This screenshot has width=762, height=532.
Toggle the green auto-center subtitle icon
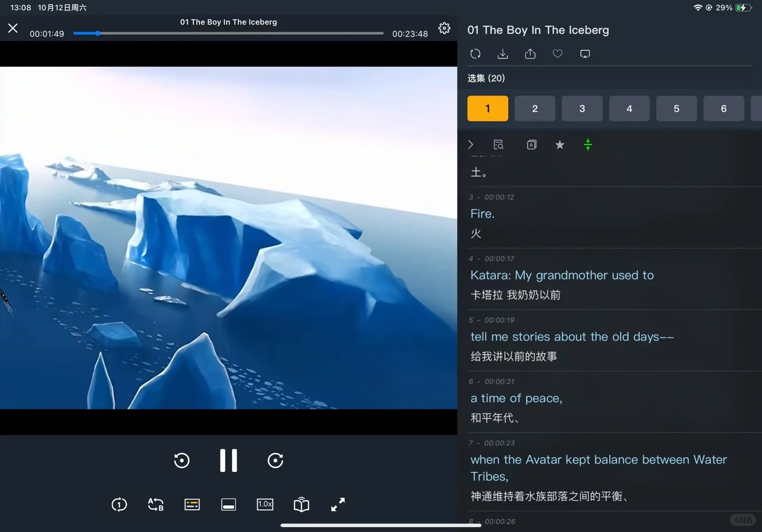pos(588,144)
